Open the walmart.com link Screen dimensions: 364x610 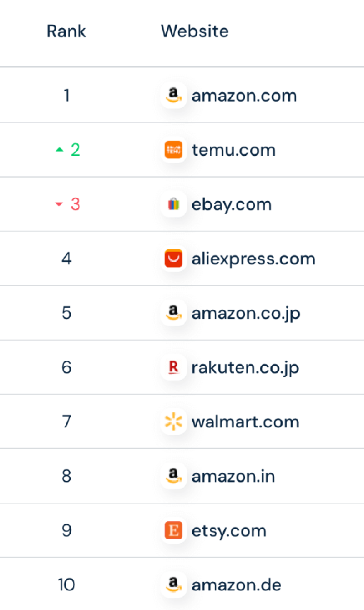(x=245, y=422)
